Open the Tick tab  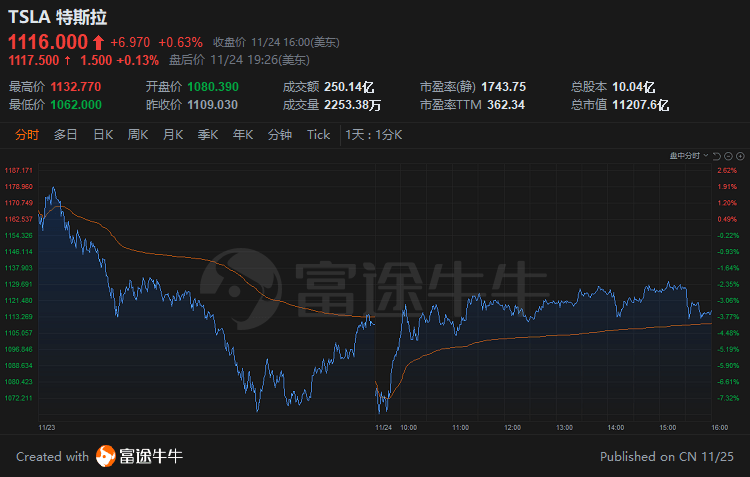[x=319, y=135]
